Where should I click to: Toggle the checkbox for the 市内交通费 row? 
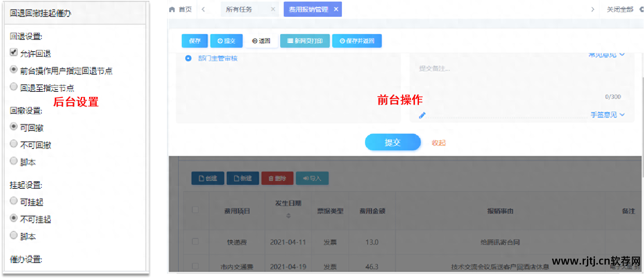pos(195,266)
